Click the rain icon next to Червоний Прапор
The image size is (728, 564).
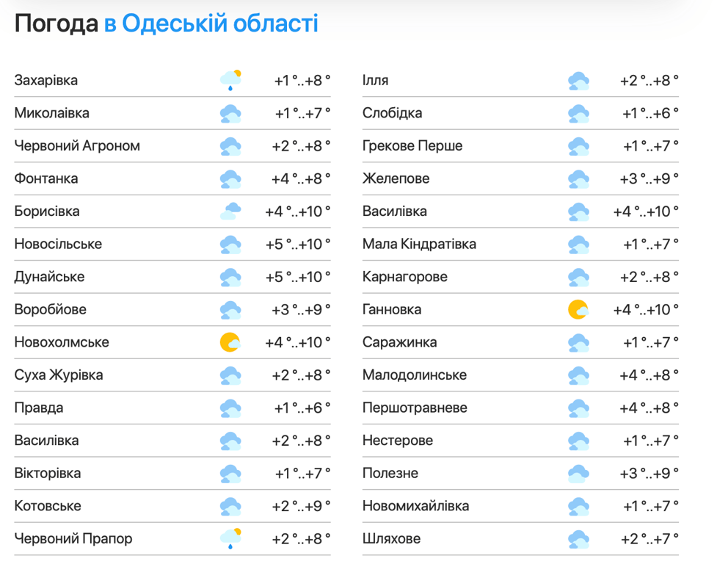230,539
